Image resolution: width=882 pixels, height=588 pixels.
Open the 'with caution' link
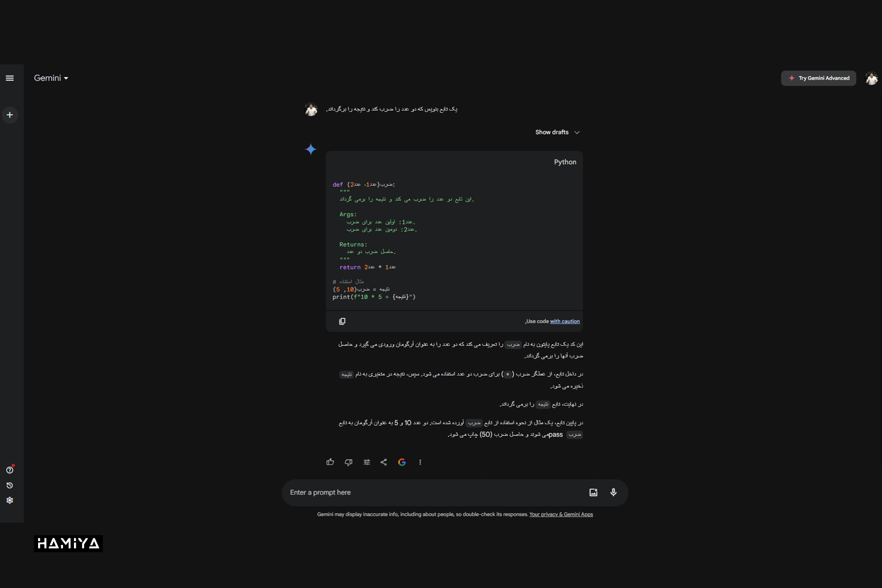click(x=565, y=322)
